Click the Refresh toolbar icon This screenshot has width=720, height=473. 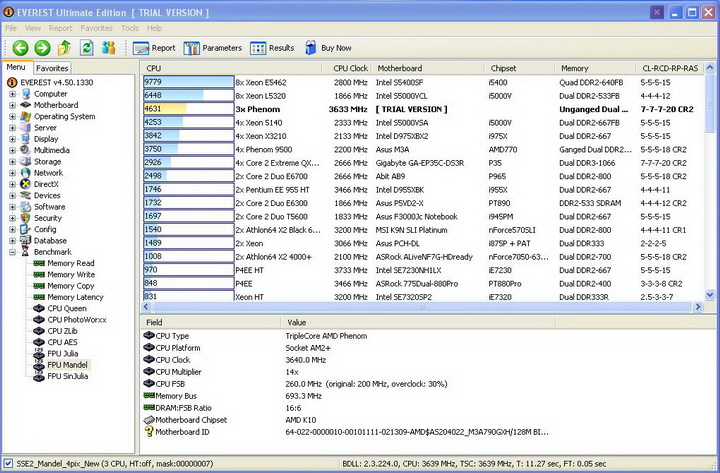coord(86,48)
